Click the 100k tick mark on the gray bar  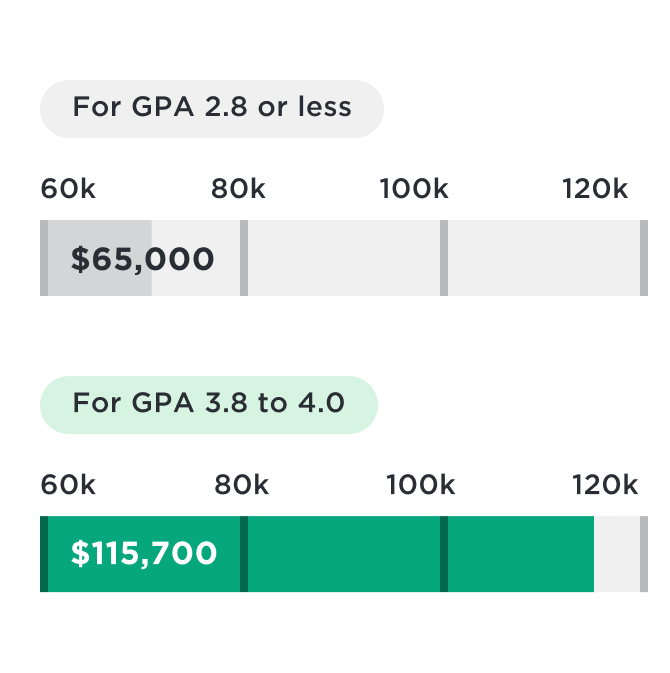click(x=444, y=258)
